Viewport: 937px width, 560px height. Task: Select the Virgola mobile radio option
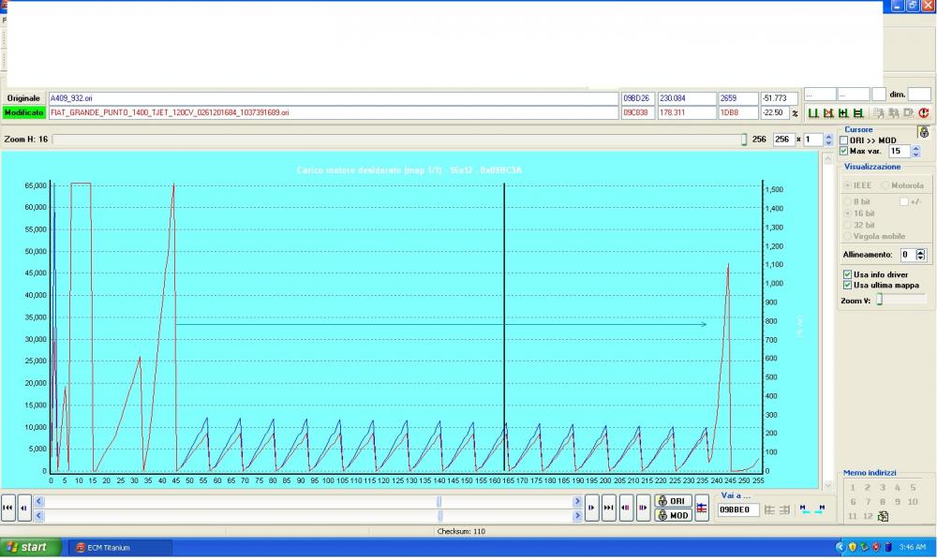point(847,236)
